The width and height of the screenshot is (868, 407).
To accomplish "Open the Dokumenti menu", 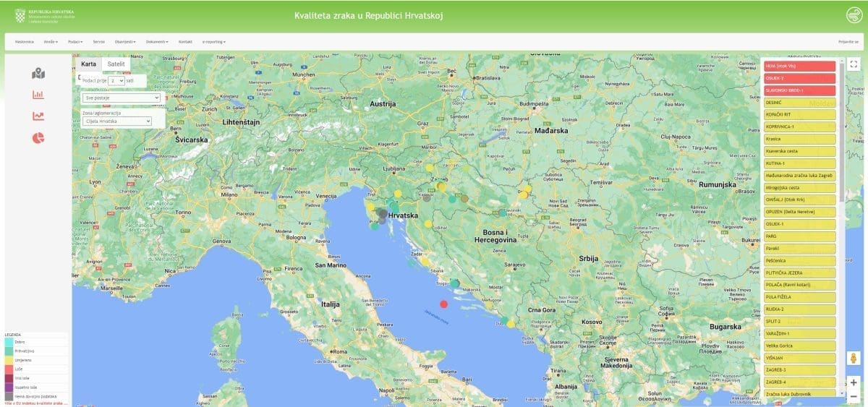I will [x=157, y=42].
